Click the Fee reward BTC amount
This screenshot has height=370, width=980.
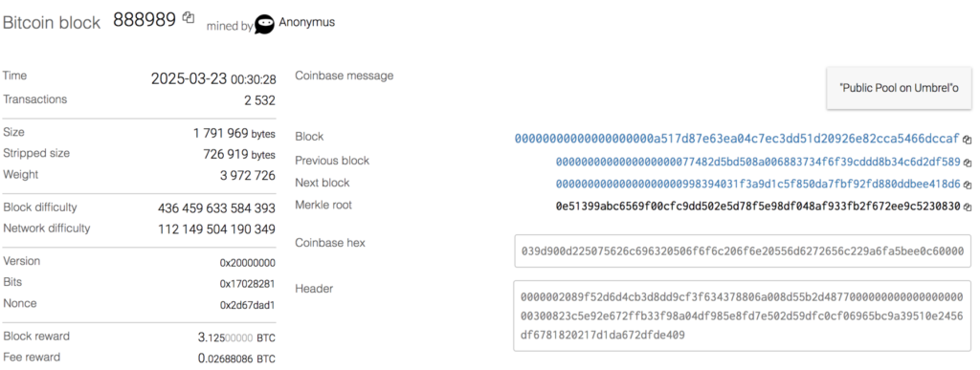click(236, 359)
